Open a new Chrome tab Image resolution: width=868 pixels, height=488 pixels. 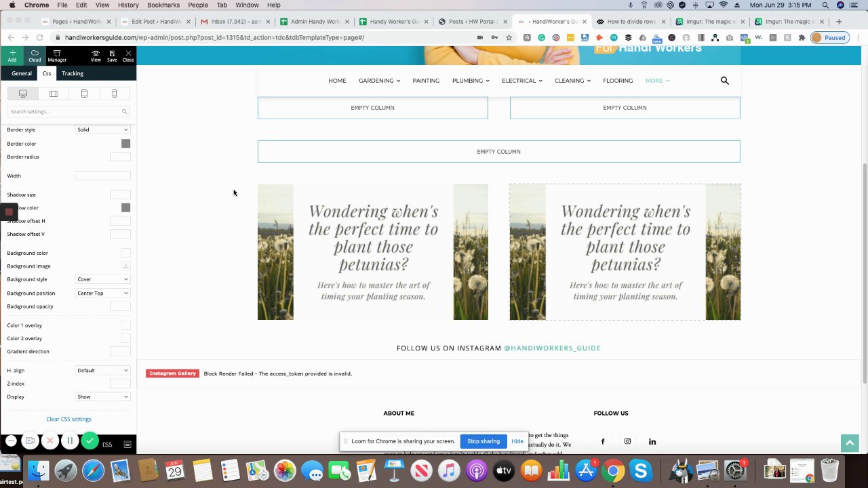[x=838, y=22]
